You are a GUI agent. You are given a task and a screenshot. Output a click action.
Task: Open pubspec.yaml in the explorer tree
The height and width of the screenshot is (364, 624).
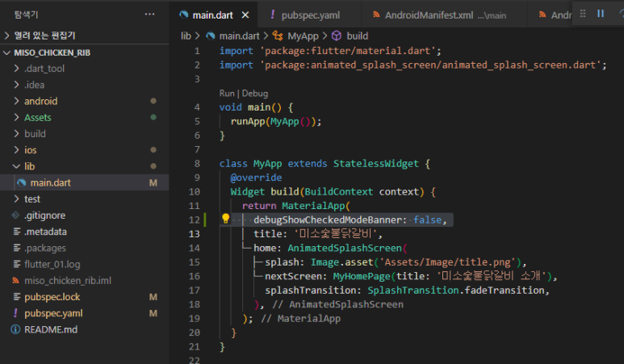[53, 313]
